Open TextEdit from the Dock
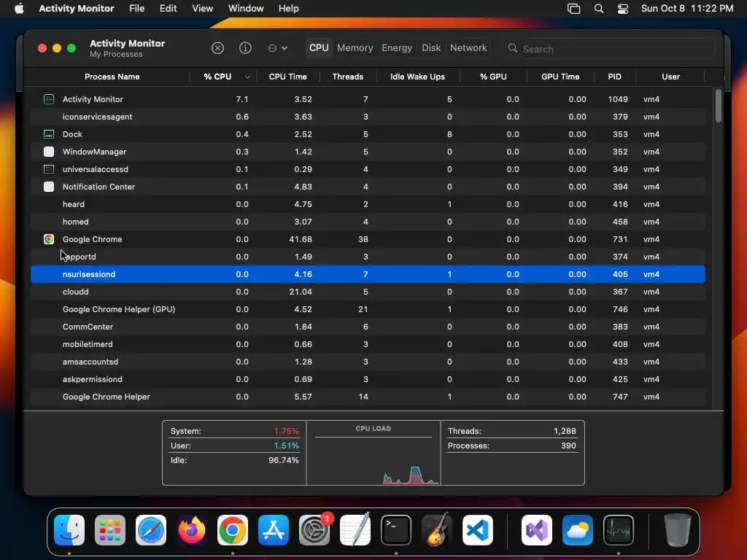 coord(355,530)
